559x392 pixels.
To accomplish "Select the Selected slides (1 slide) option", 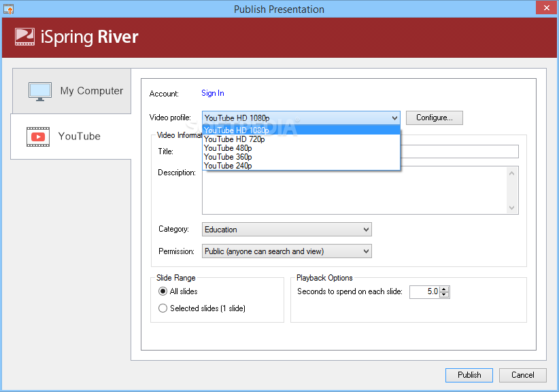I will click(202, 308).
